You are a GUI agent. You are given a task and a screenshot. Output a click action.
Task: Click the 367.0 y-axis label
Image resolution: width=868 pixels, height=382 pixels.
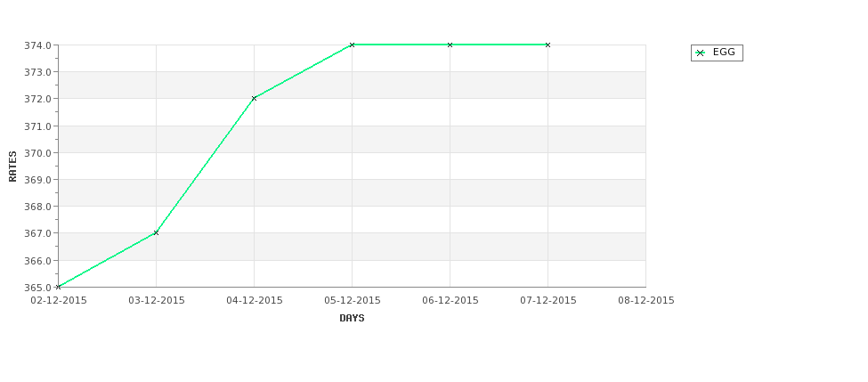(x=37, y=233)
